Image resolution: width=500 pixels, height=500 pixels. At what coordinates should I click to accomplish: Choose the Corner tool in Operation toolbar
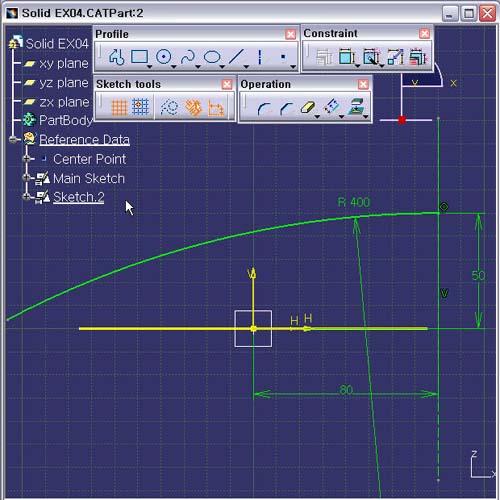point(264,108)
